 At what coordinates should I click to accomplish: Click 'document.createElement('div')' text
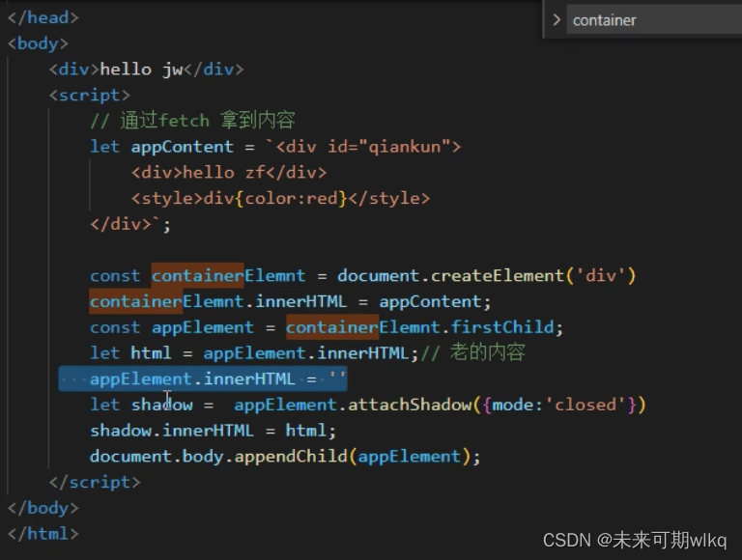[x=487, y=276]
